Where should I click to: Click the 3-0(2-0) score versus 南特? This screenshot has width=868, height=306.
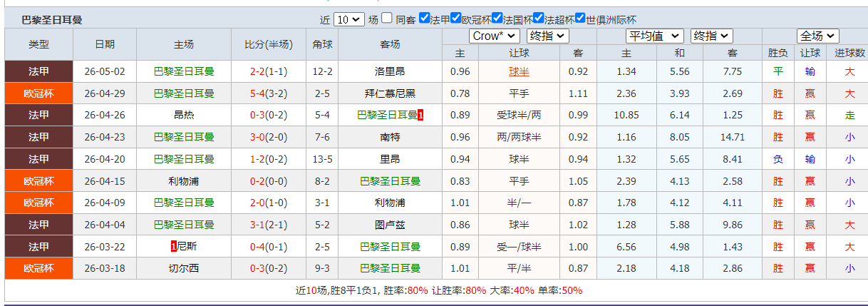point(268,137)
